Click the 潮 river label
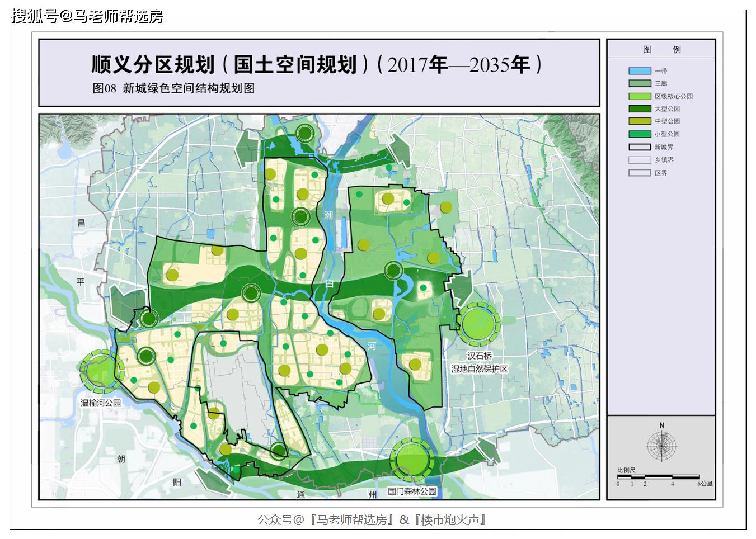 pyautogui.click(x=328, y=215)
